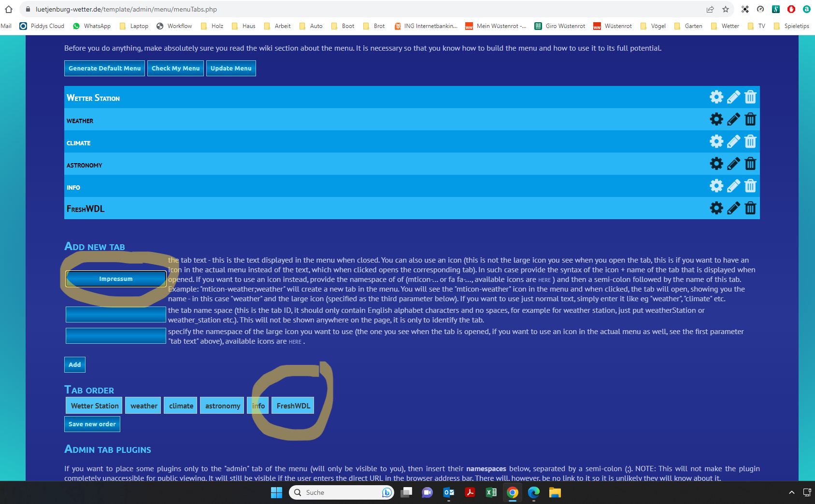Select astronomy in the Tab order row
Image resolution: width=815 pixels, height=504 pixels.
point(222,405)
